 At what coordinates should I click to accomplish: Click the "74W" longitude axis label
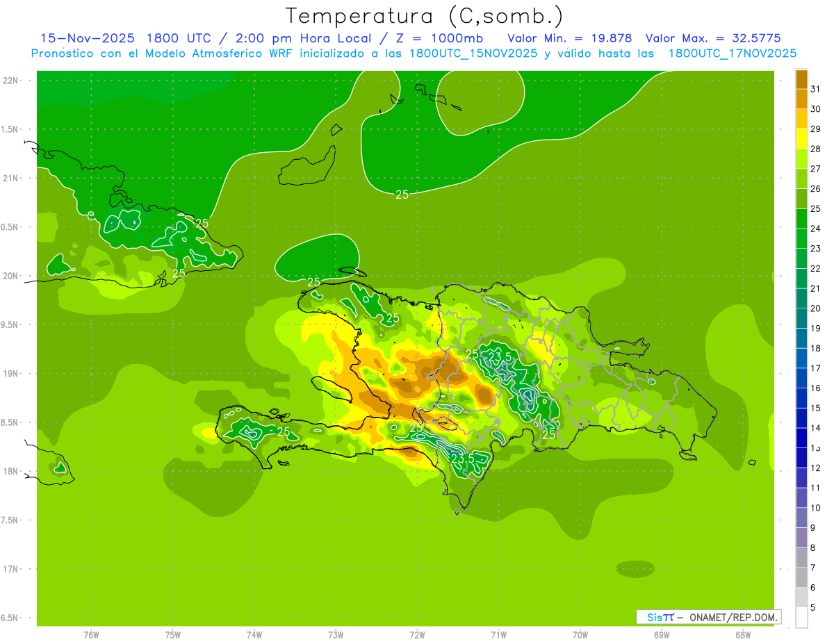pos(254,635)
